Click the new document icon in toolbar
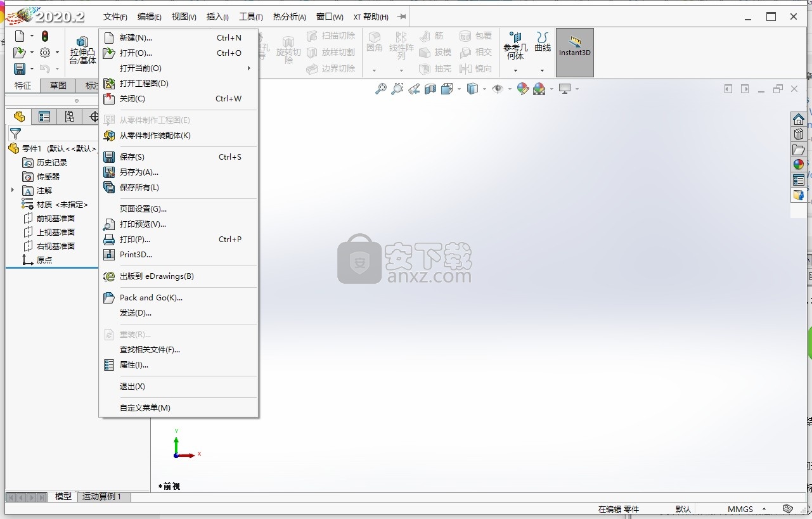812x519 pixels. (20, 37)
